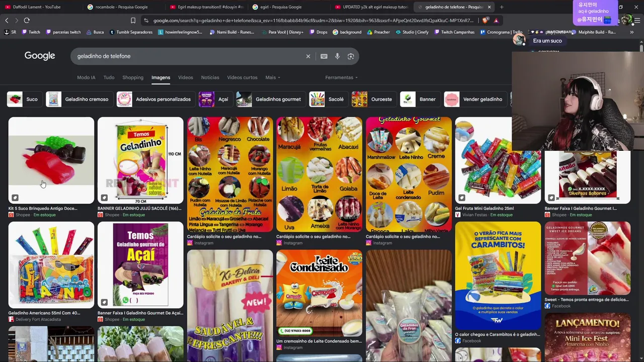Filter images by Geladinho cremoso chip
The image size is (644, 362).
pyautogui.click(x=78, y=99)
